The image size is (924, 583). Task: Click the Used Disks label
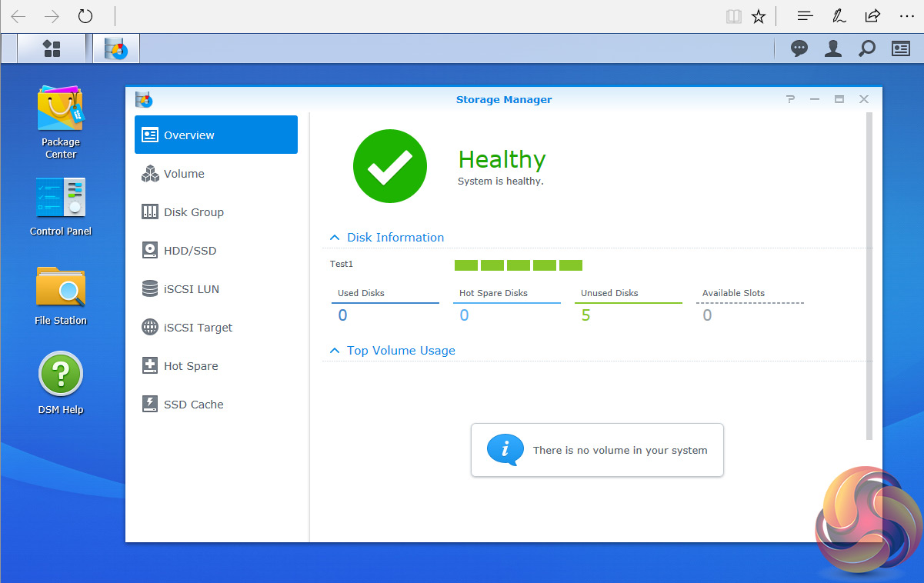click(x=361, y=293)
